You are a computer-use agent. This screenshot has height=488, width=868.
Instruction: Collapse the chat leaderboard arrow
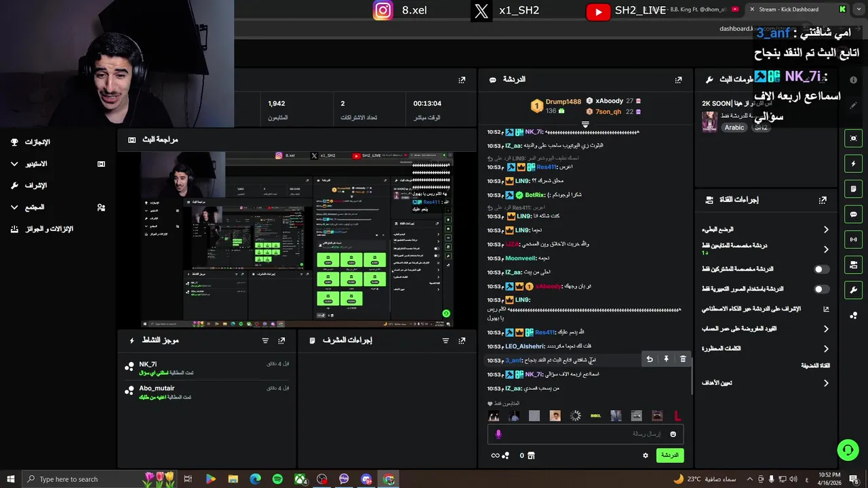click(x=585, y=125)
